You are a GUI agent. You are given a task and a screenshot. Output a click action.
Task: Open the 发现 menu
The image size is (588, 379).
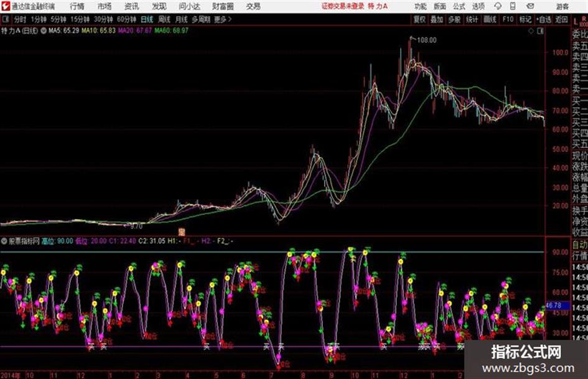point(159,6)
